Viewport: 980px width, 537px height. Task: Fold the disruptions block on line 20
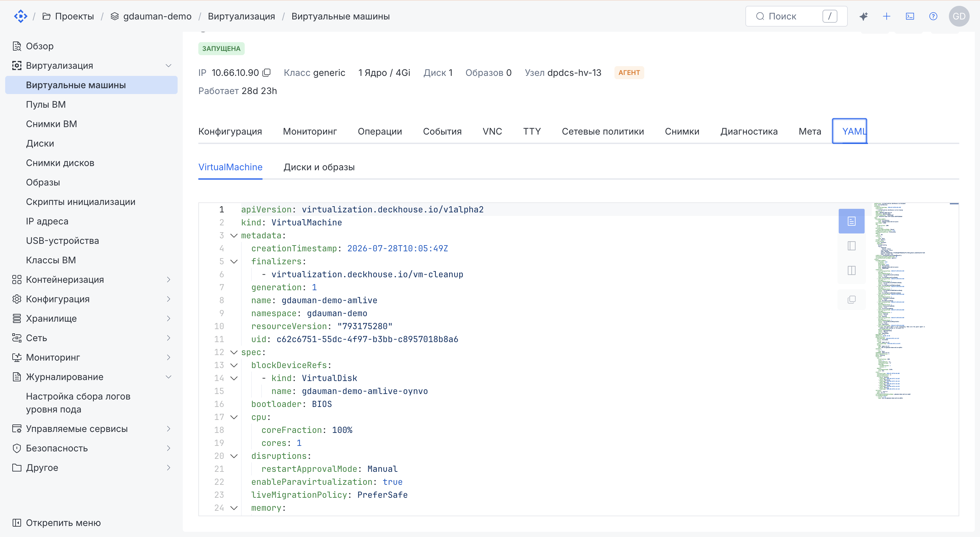(234, 456)
